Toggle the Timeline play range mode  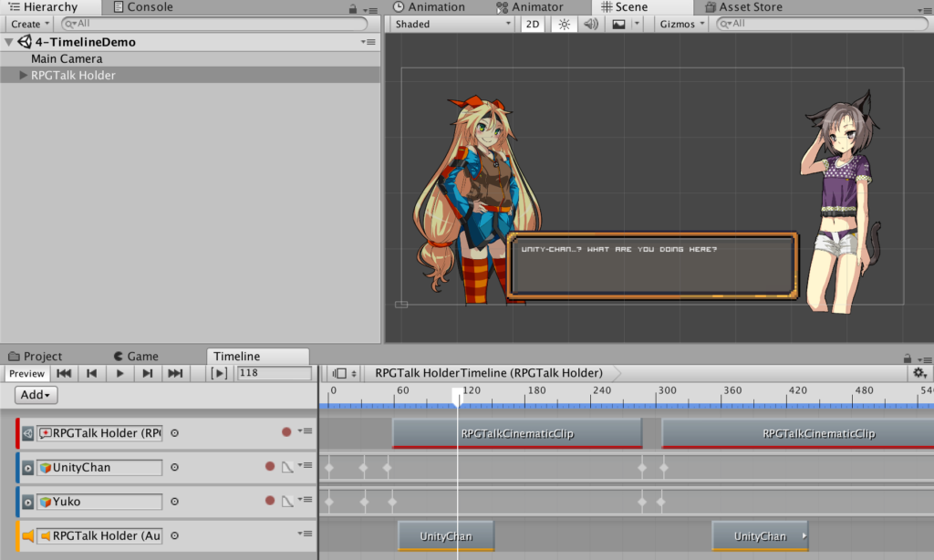click(219, 374)
